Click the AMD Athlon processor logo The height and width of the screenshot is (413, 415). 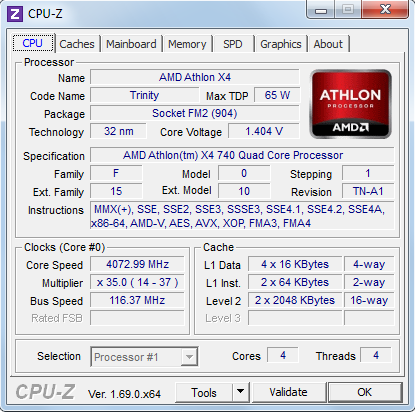pyautogui.click(x=350, y=104)
